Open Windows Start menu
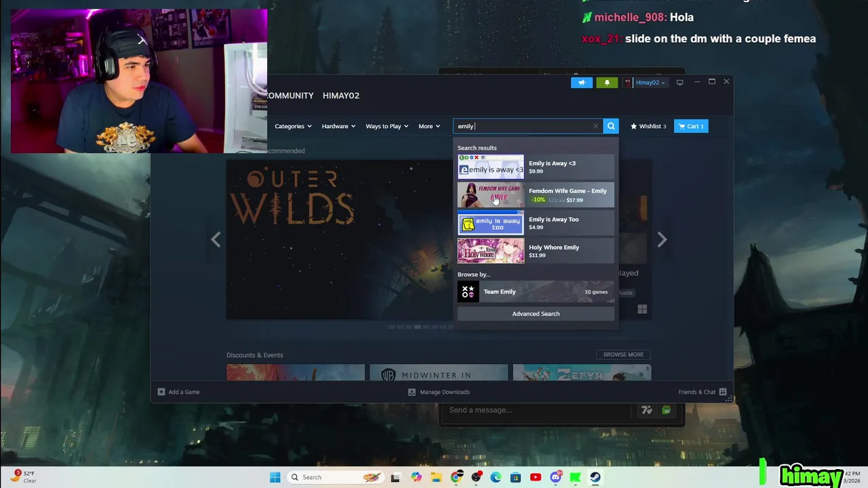Viewport: 868px width, 488px height. pos(275,477)
